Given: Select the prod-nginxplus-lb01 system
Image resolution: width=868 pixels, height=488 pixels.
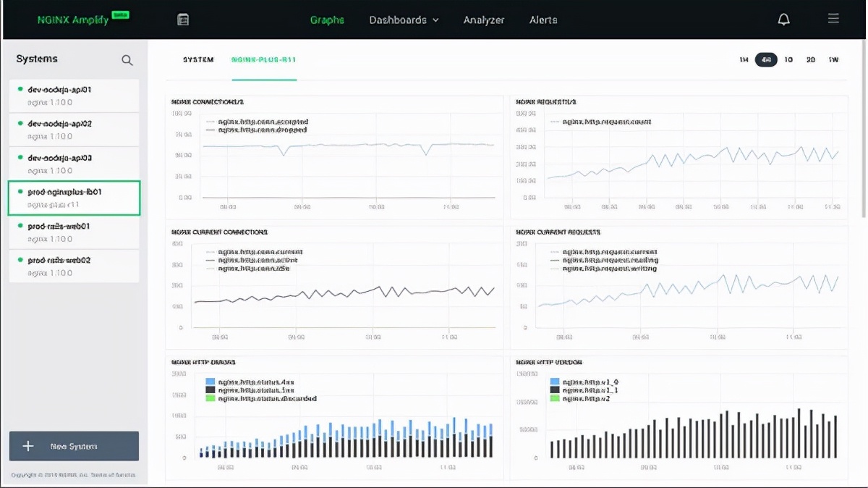Looking at the screenshot, I should (x=74, y=198).
